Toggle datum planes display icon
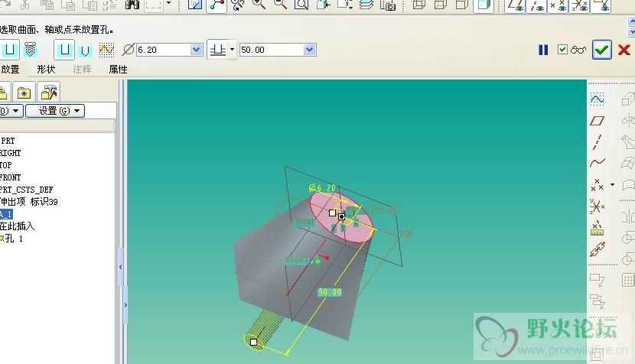635x364 pixels. coord(515,5)
